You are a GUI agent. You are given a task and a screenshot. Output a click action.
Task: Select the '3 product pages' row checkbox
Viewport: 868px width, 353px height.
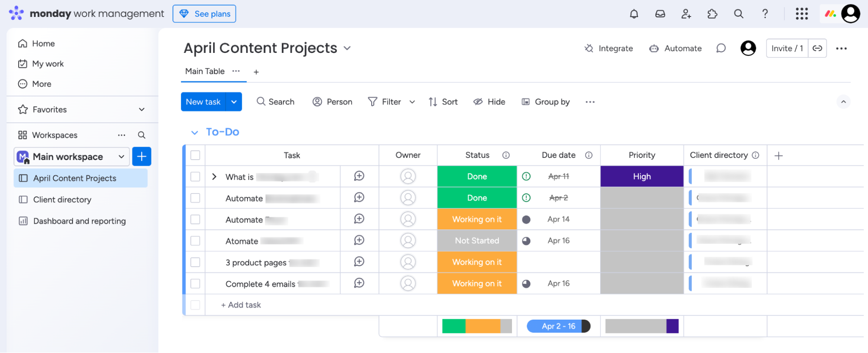coord(195,262)
